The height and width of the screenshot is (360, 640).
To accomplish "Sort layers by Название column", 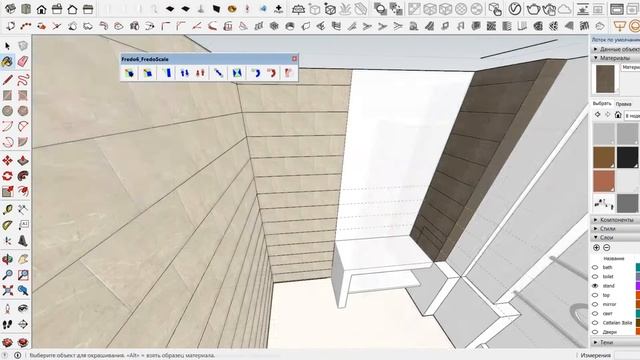I will point(613,258).
